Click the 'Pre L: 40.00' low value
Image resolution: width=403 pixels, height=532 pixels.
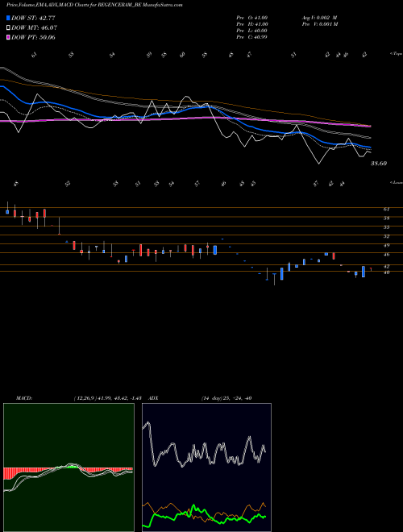click(x=252, y=31)
